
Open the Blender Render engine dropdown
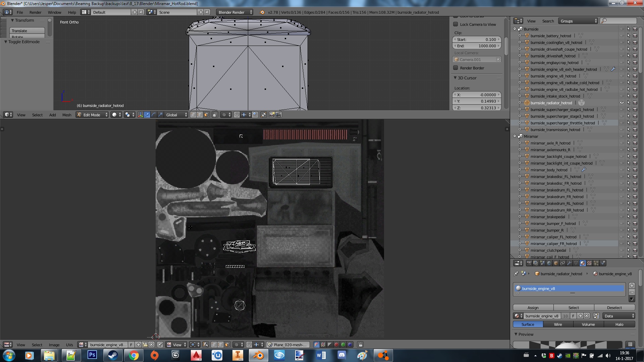tap(235, 12)
